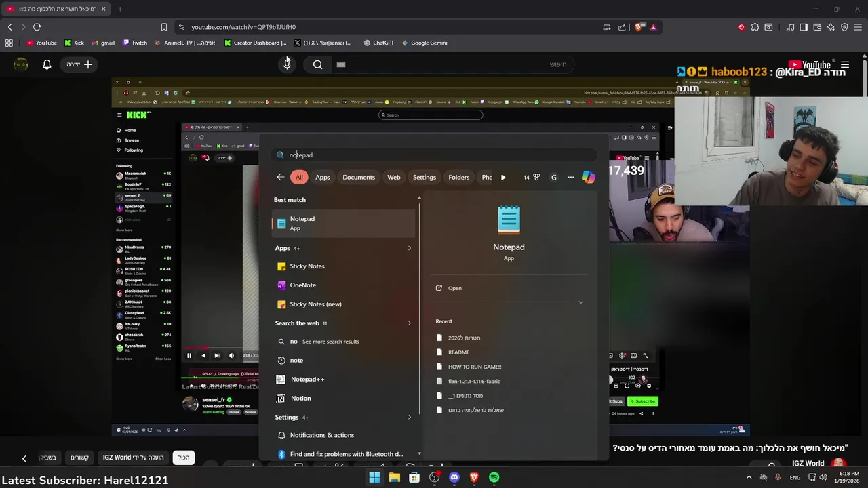Open Windows Start button on taskbar

pos(374,477)
